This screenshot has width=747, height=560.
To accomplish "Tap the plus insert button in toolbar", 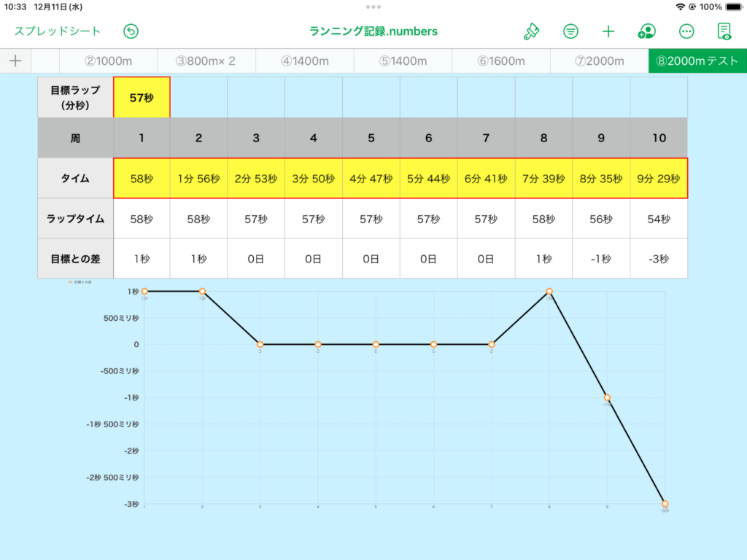I will [x=608, y=31].
